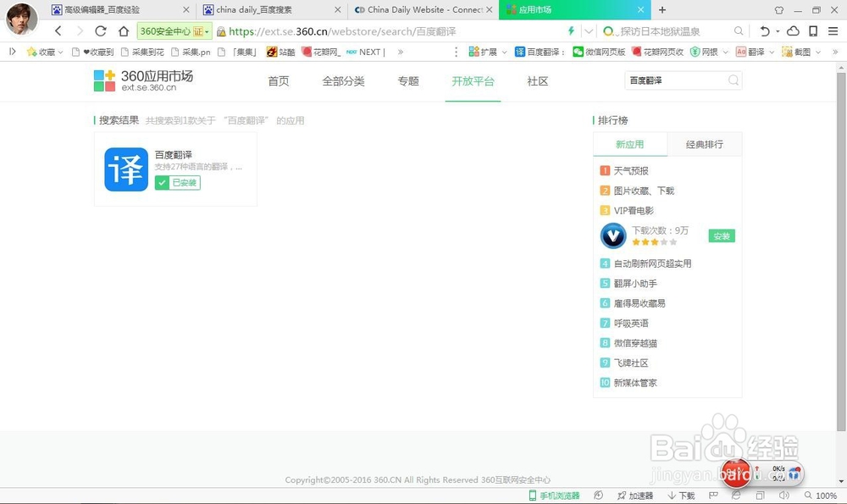The height and width of the screenshot is (504, 847).
Task: Open 自动刷新网页超实用 in ranking list
Action: pos(652,263)
